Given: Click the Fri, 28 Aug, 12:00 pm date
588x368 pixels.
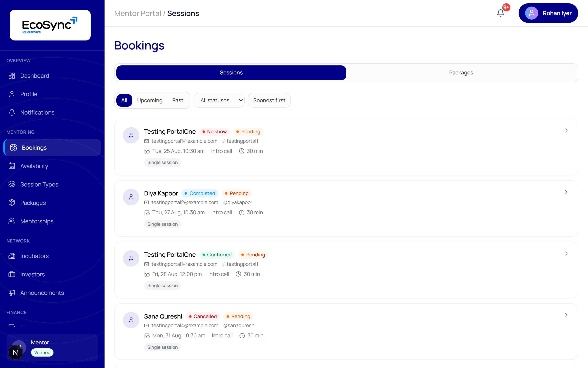Looking at the screenshot, I should (x=177, y=274).
